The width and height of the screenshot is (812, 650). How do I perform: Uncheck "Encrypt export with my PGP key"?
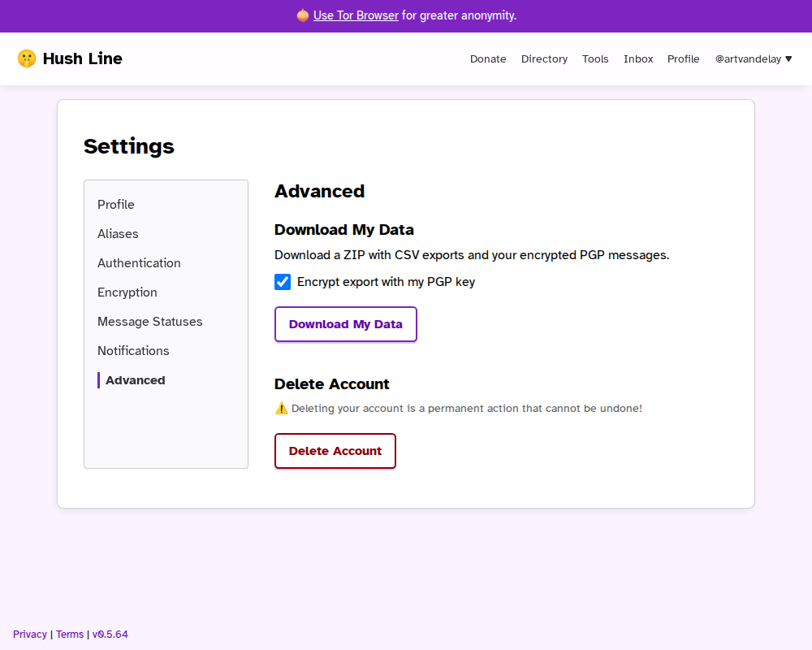[x=282, y=282]
